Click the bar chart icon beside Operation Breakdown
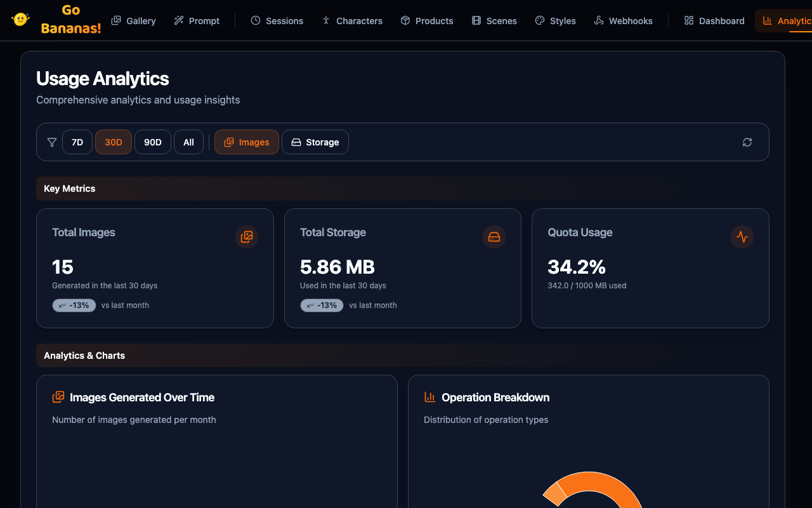The height and width of the screenshot is (508, 812). [x=430, y=397]
